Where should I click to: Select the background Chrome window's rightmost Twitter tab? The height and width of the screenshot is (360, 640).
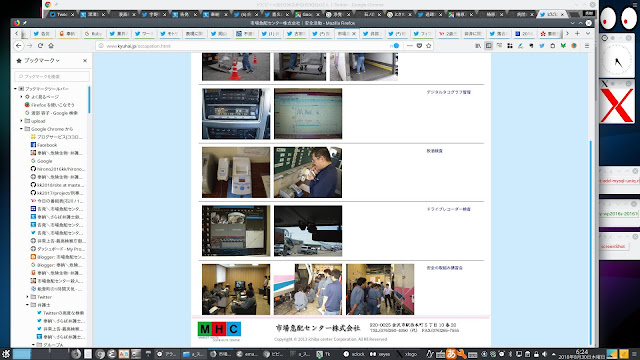552,14
